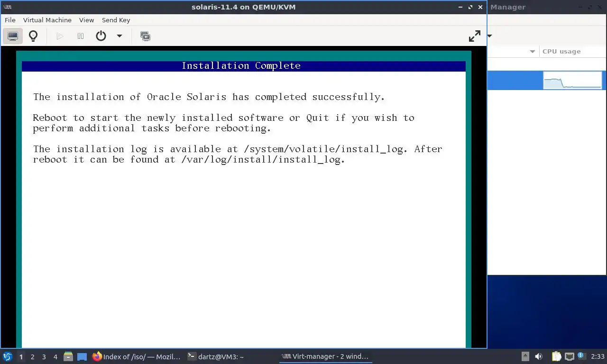The height and width of the screenshot is (364, 607).
Task: Open the wired network tray icon
Action: pos(569,356)
